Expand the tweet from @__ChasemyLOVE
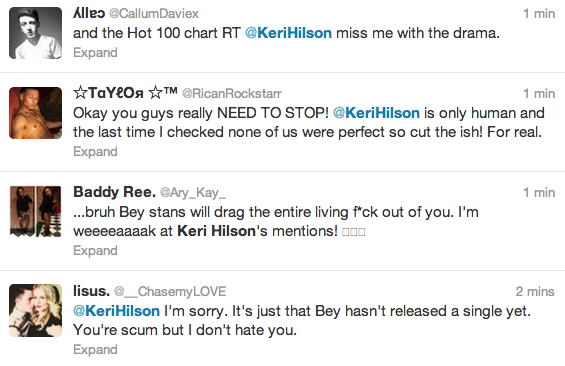The image size is (565, 366). point(95,350)
